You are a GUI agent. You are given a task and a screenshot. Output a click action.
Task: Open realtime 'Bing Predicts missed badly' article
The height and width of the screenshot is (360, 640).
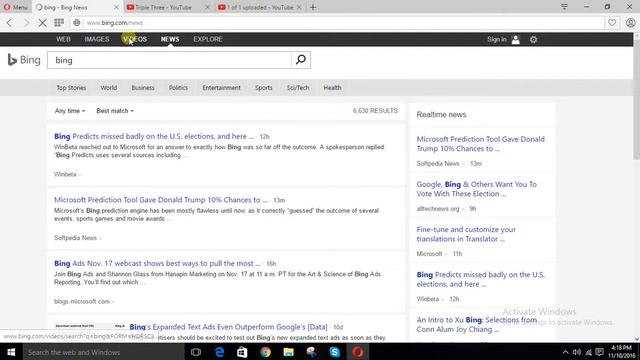point(480,280)
